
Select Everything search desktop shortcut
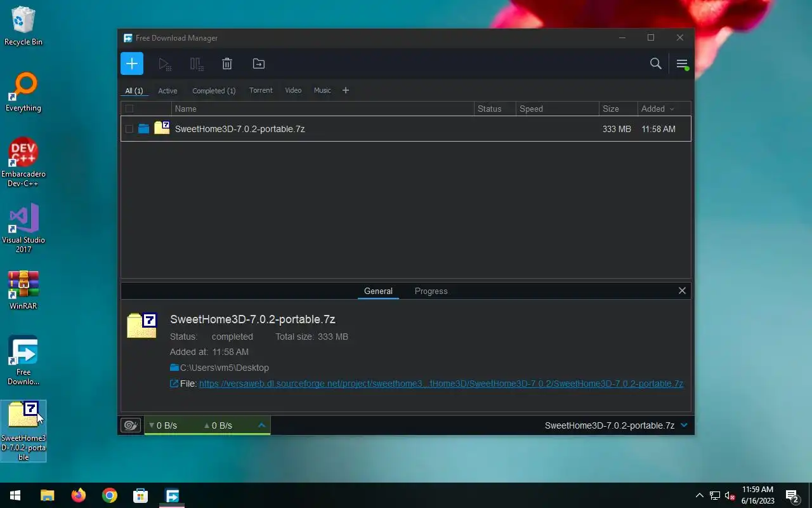pos(23,92)
